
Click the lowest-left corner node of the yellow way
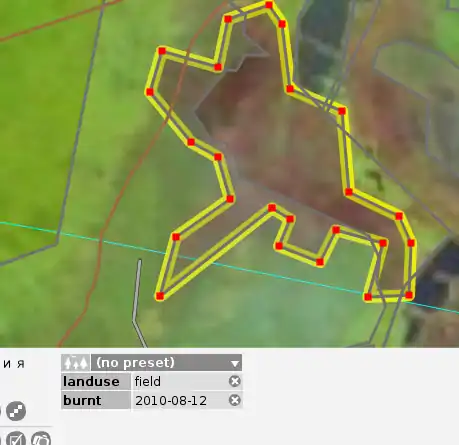click(160, 296)
